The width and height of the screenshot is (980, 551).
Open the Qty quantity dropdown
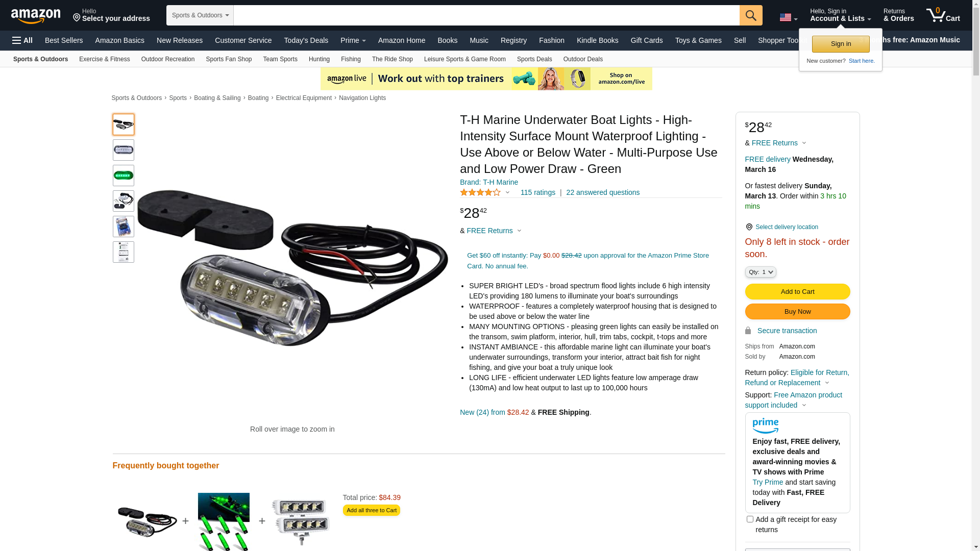tap(761, 272)
